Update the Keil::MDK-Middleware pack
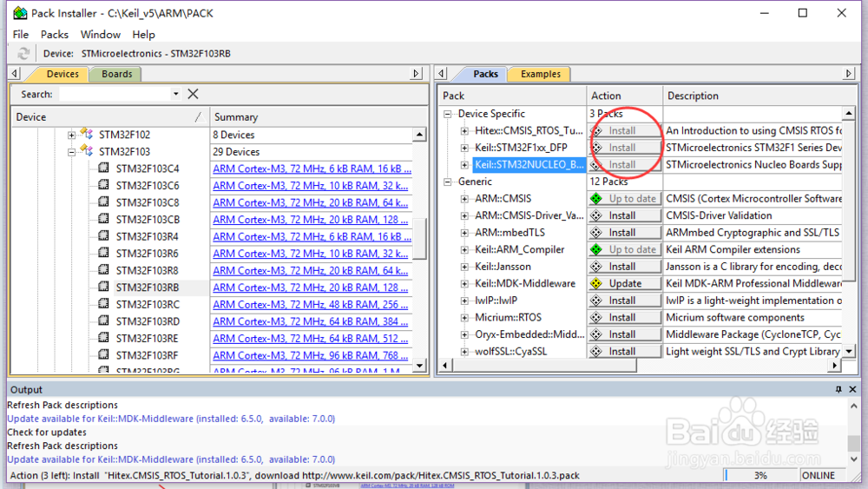The width and height of the screenshot is (868, 489). (x=624, y=283)
